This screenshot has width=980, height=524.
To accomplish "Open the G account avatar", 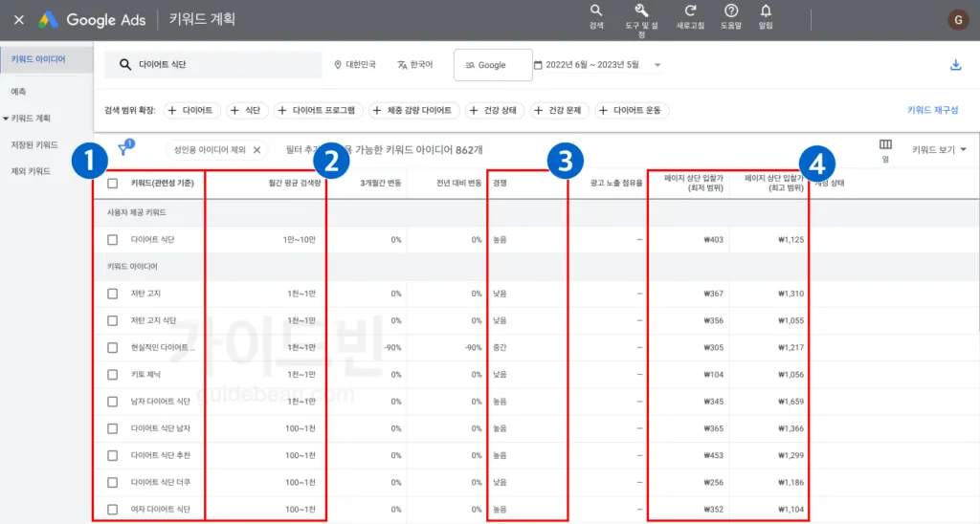I will [x=957, y=20].
